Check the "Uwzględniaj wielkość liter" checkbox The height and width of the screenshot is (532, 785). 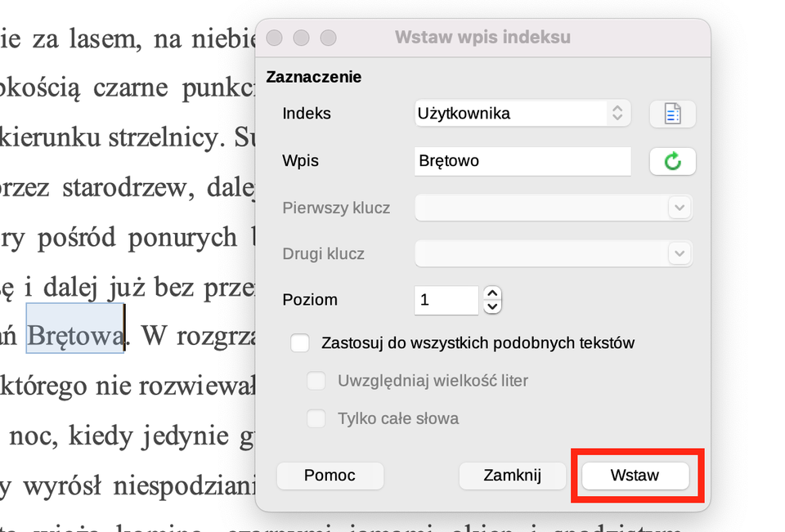(316, 381)
